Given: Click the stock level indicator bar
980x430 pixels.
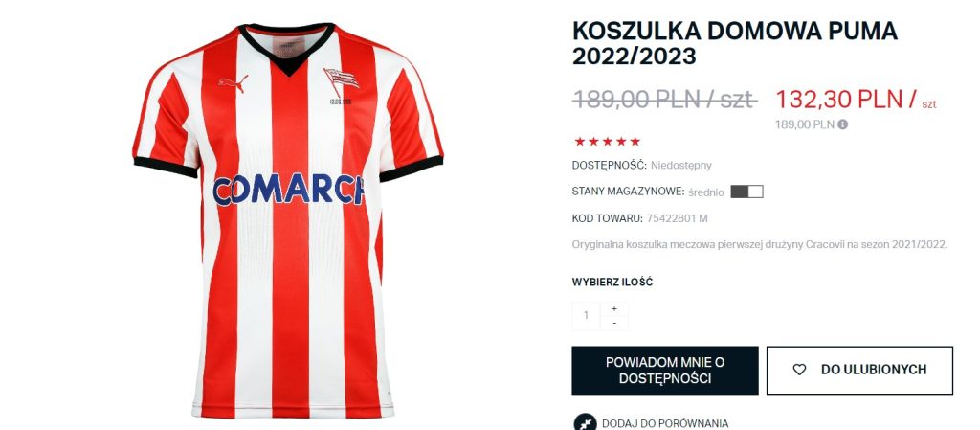Looking at the screenshot, I should click(746, 192).
